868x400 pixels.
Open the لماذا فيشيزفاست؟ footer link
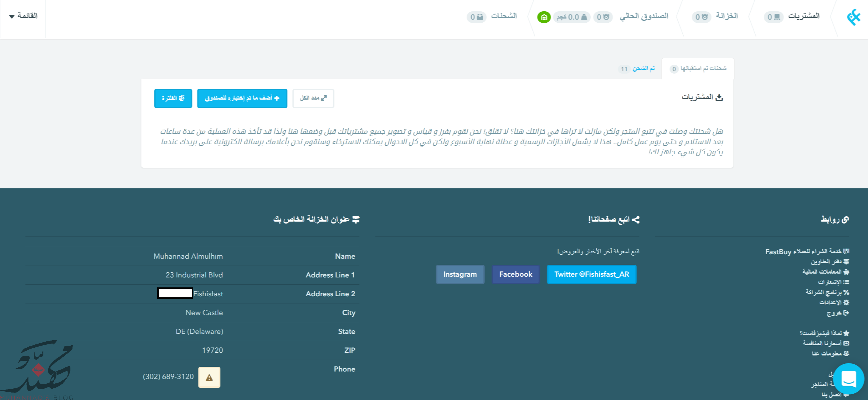824,333
